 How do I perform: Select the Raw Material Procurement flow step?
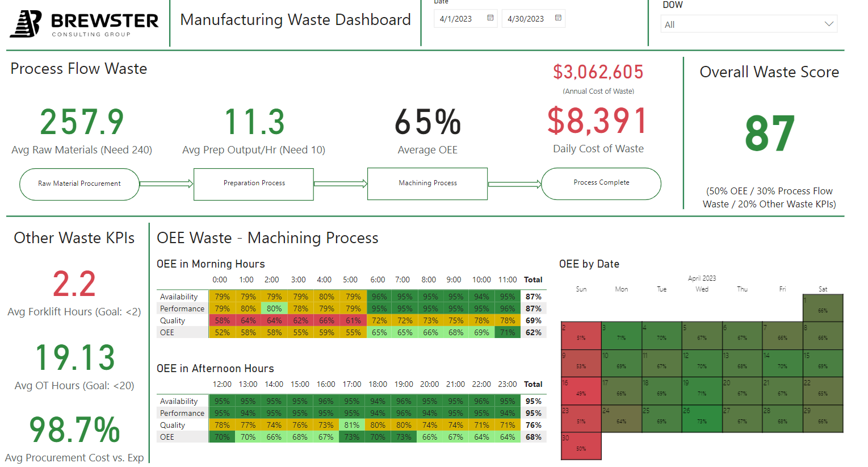[79, 184]
